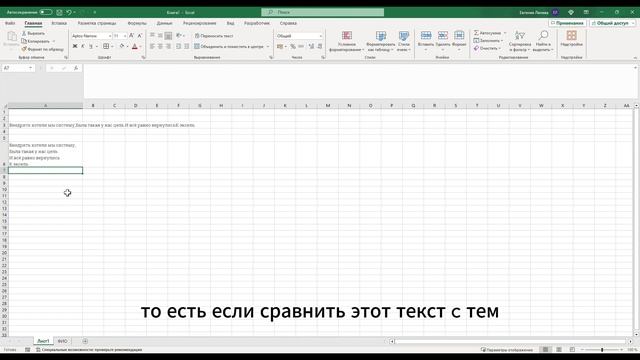Open the Данные ribbon tab
This screenshot has width=640, height=360.
[x=164, y=23]
